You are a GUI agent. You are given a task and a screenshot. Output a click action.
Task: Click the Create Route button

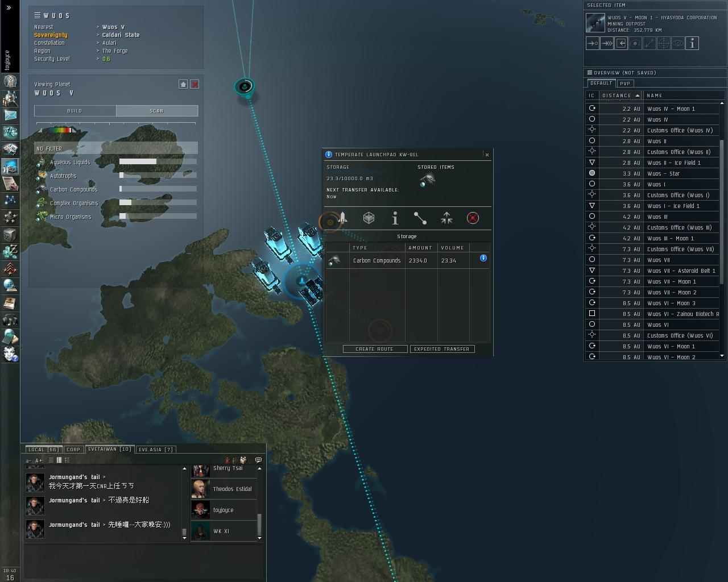[375, 349]
